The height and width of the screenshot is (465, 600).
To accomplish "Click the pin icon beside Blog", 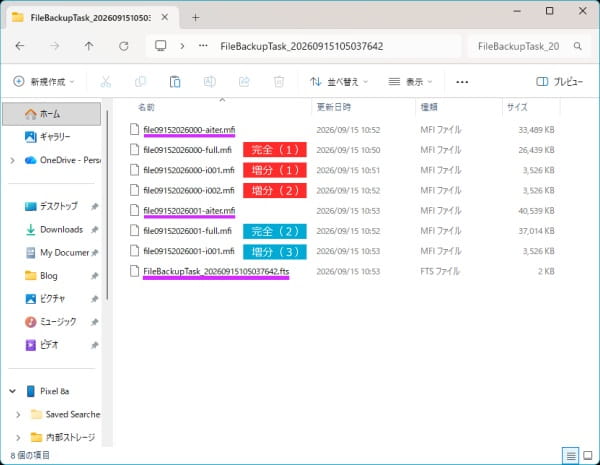I will 95,276.
